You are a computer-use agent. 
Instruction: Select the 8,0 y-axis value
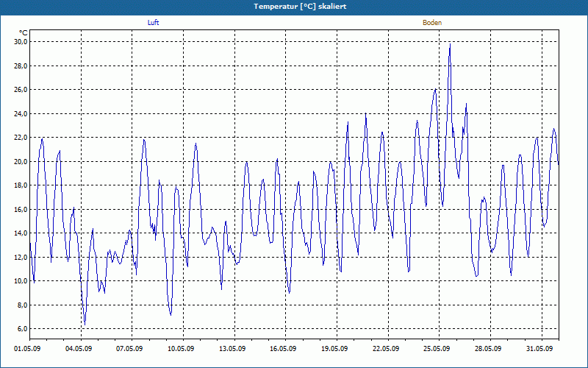pos(23,305)
